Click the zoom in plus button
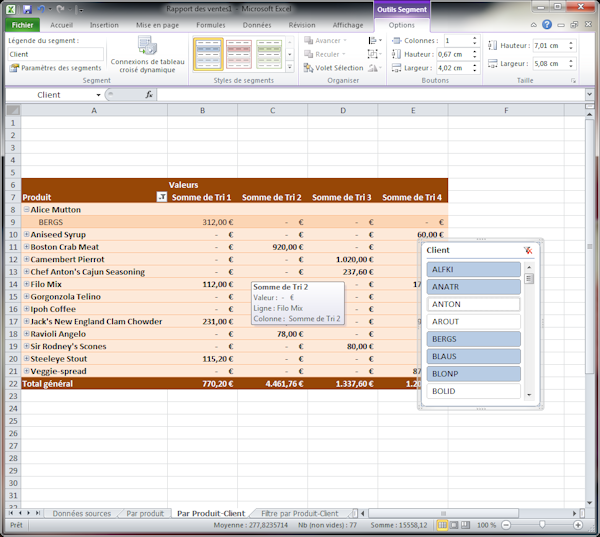This screenshot has width=600, height=537. tap(583, 525)
